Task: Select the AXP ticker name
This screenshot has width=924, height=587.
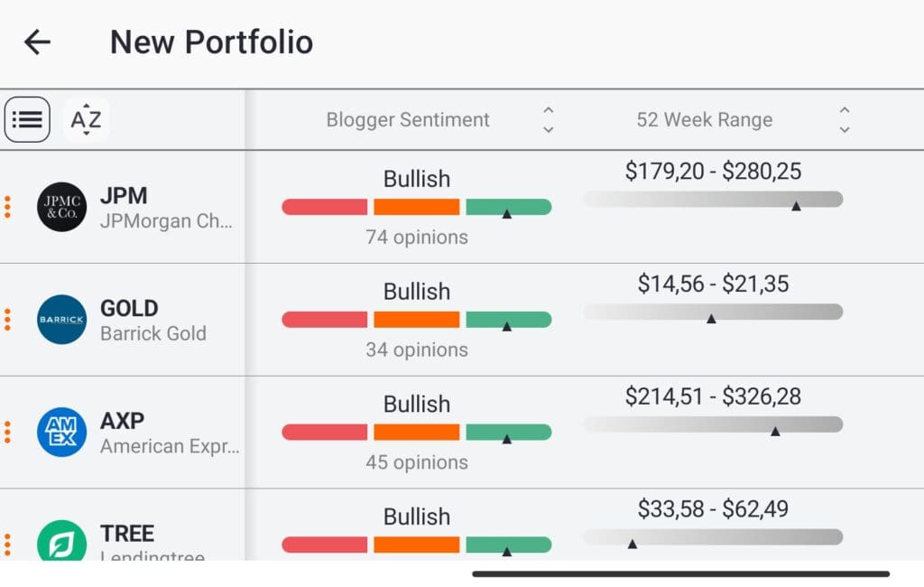Action: 121,420
